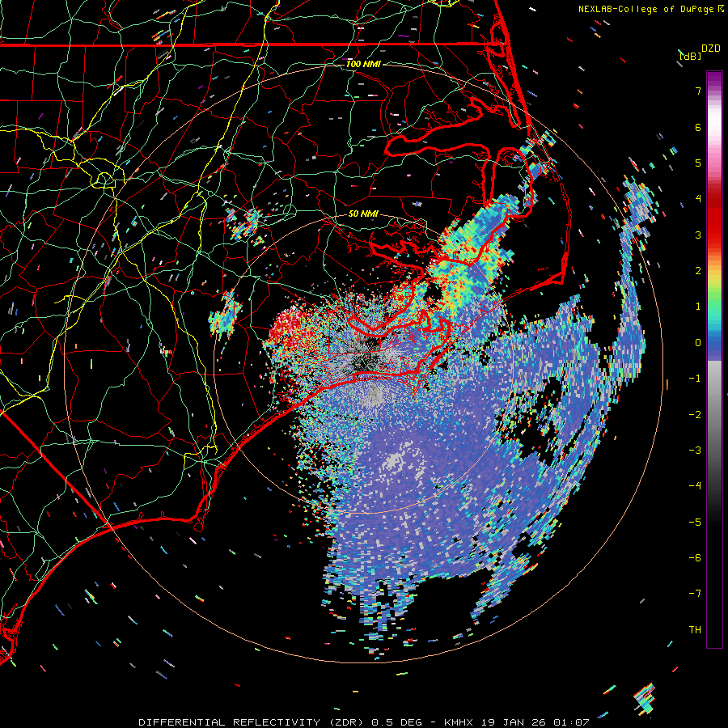Click the 7 value on color scale

[698, 91]
